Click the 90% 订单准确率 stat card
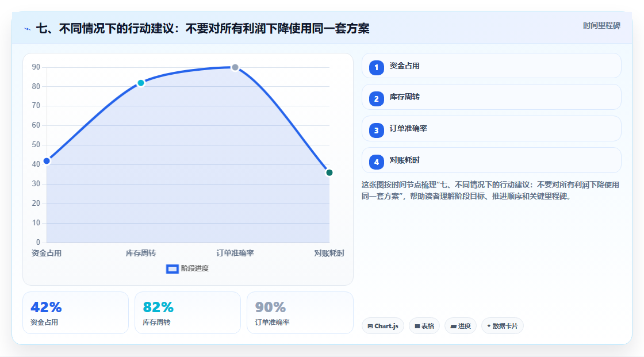Image resolution: width=644 pixels, height=357 pixels. 300,313
